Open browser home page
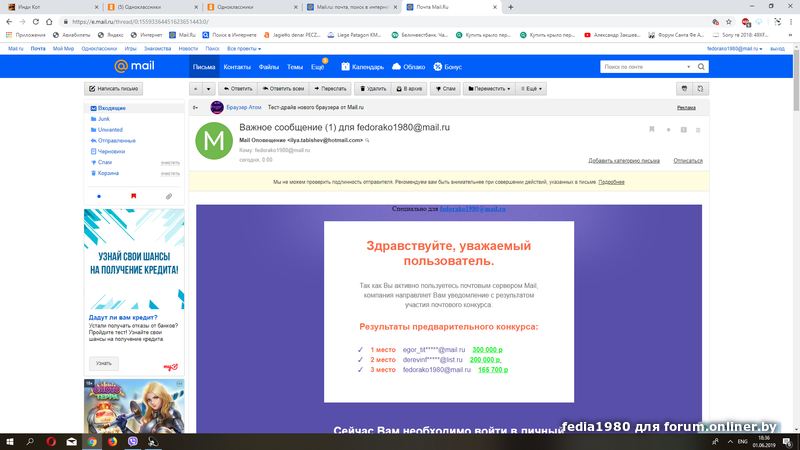 49,21
